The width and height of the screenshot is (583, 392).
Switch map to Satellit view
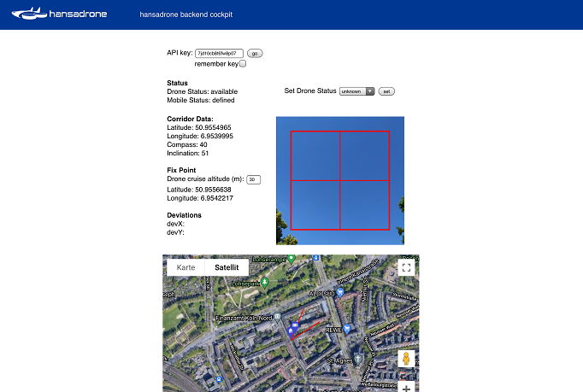click(x=227, y=267)
